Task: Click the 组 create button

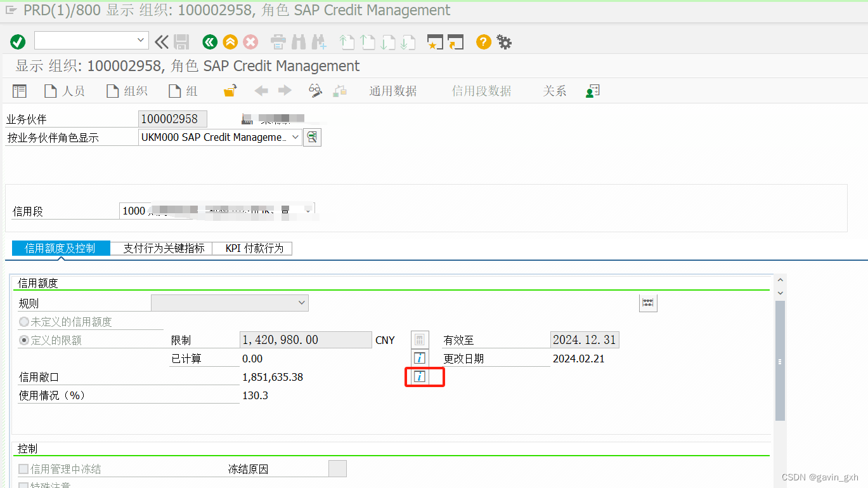Action: (183, 91)
